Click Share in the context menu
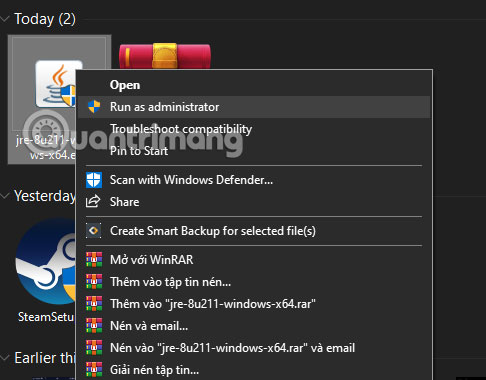 (254, 202)
